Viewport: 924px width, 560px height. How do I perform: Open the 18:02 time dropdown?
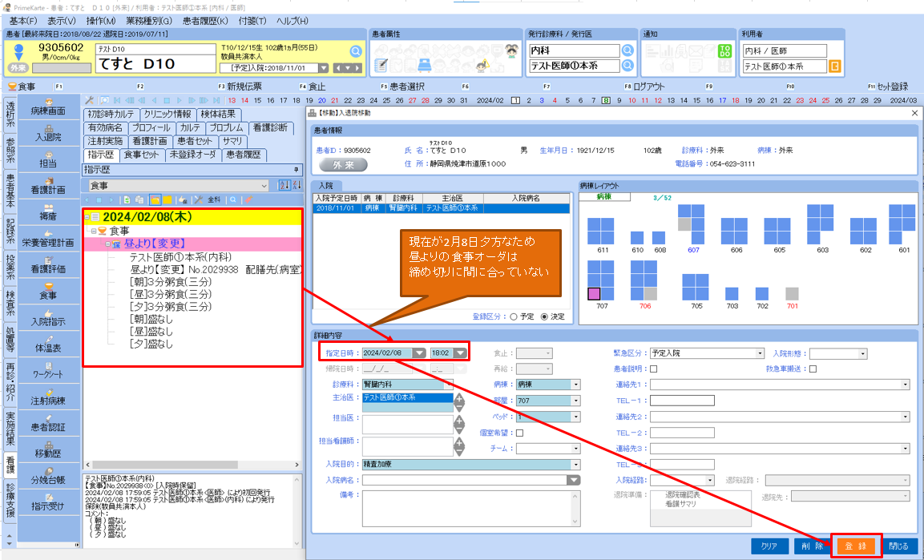pos(460,353)
